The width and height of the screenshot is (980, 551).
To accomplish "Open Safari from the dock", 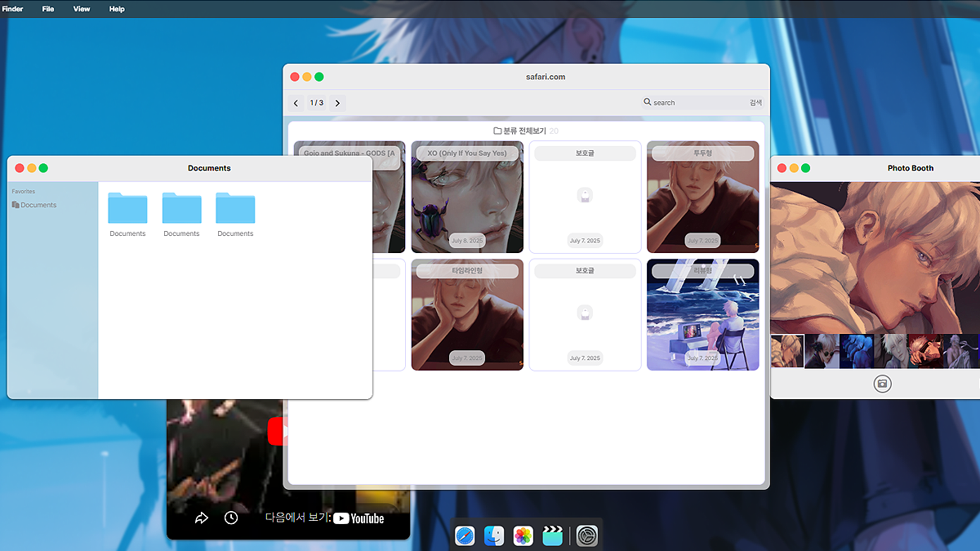I will point(465,535).
